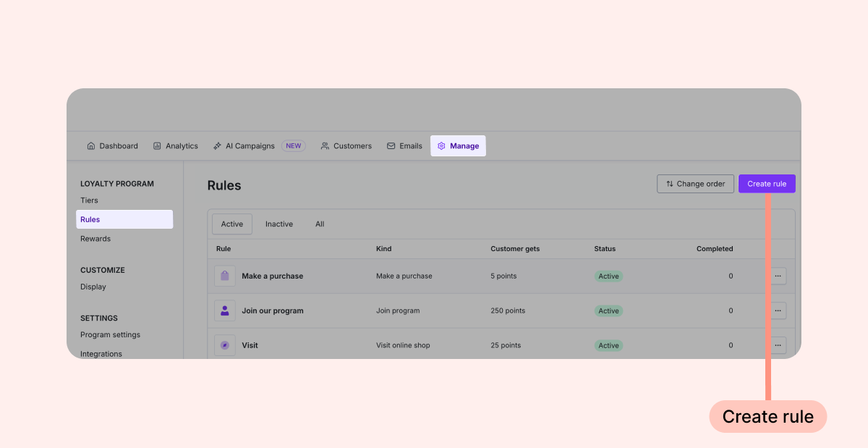Select the Manage tab with gear icon

458,145
